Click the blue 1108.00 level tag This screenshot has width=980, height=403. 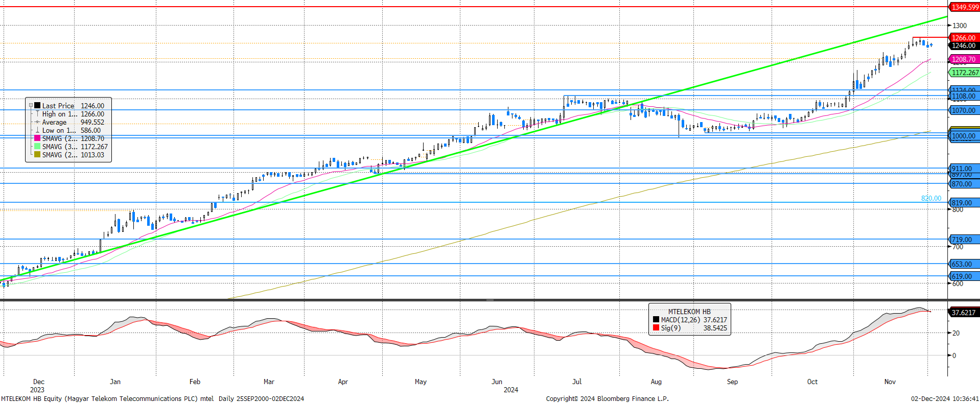tap(964, 96)
